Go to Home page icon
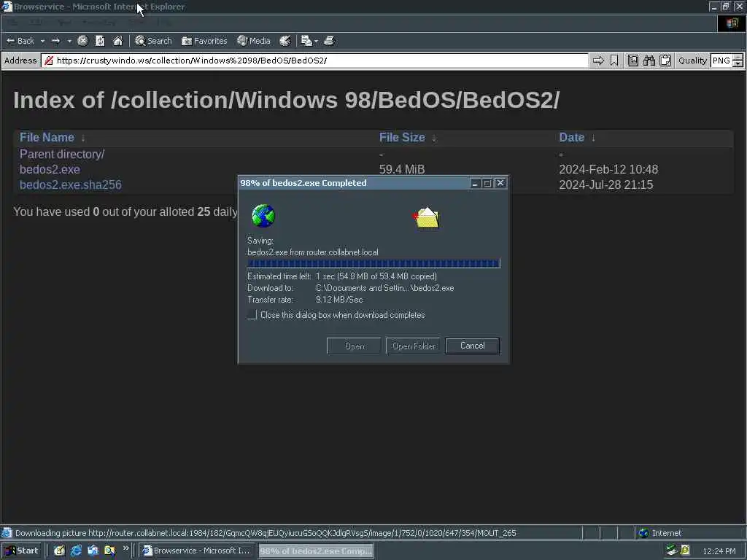Screen dimensions: 747x560 (x=117, y=41)
